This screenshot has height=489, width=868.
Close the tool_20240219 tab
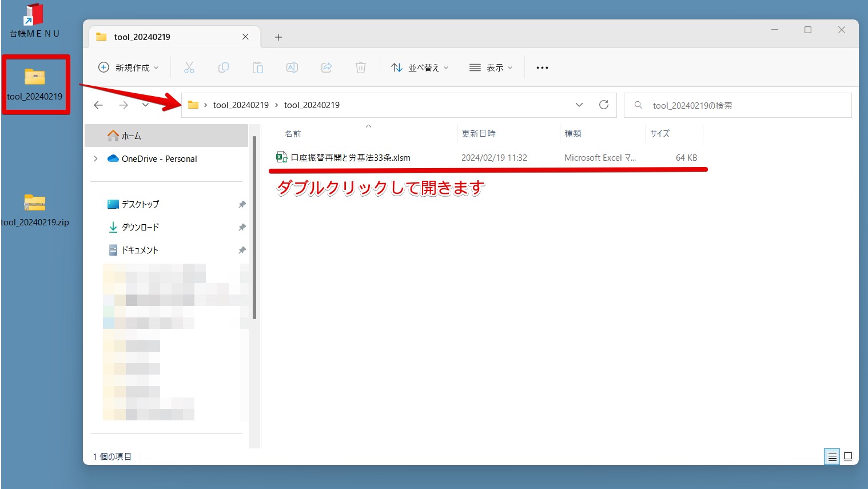coord(245,37)
